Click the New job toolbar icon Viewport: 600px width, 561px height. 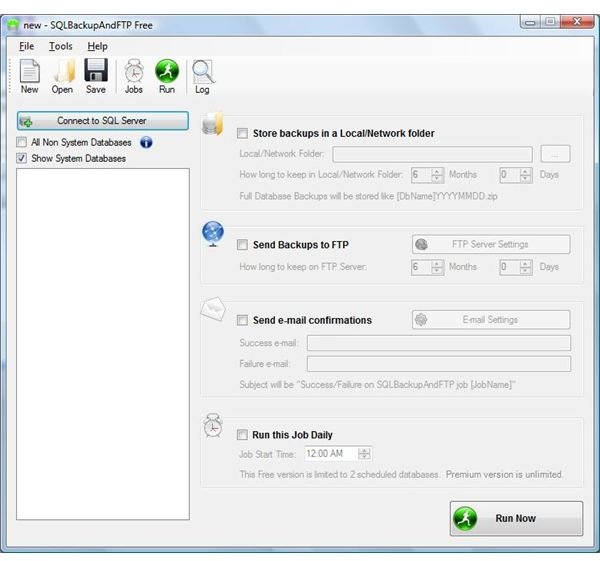(x=29, y=76)
